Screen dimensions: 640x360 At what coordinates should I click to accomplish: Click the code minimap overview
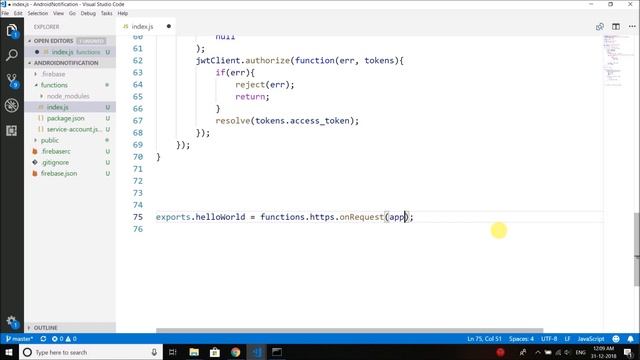point(618,60)
